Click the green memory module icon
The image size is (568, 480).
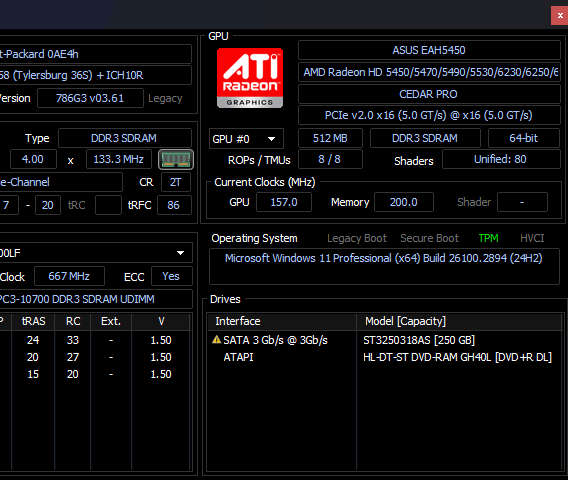176,159
